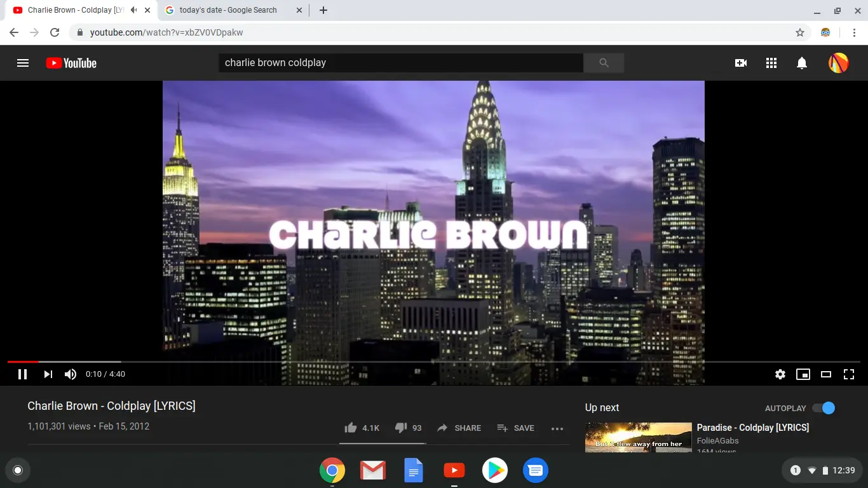Open the notifications bell
The width and height of the screenshot is (868, 488).
pyautogui.click(x=802, y=63)
